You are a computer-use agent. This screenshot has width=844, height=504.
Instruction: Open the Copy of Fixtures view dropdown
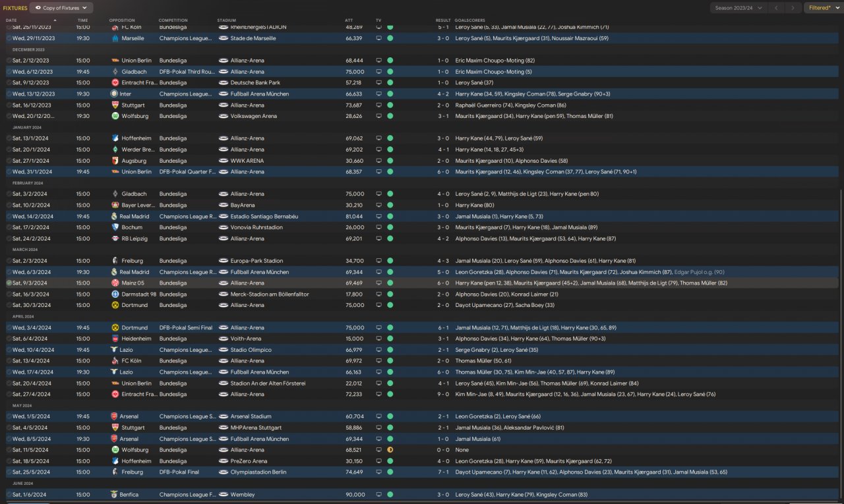[x=61, y=8]
